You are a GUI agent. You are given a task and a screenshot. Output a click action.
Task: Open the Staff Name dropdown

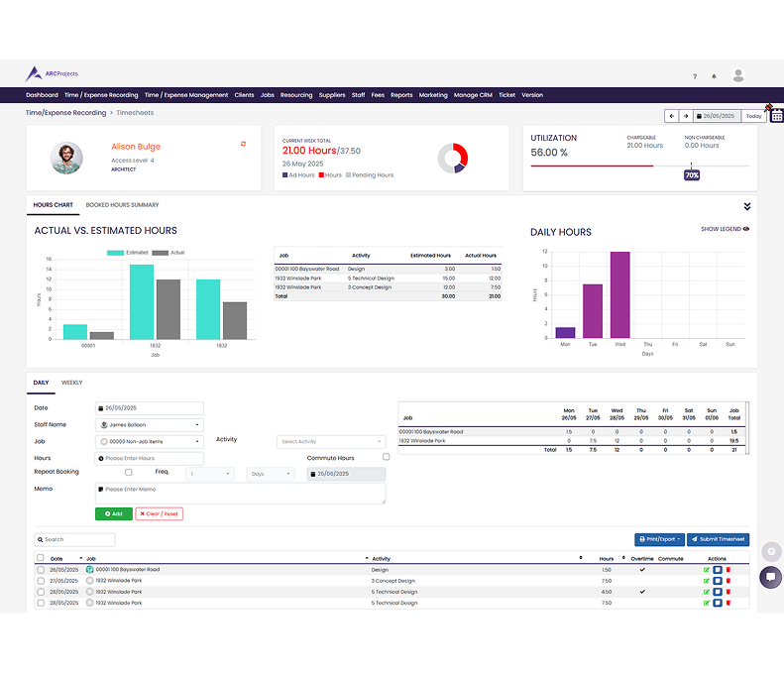click(149, 425)
